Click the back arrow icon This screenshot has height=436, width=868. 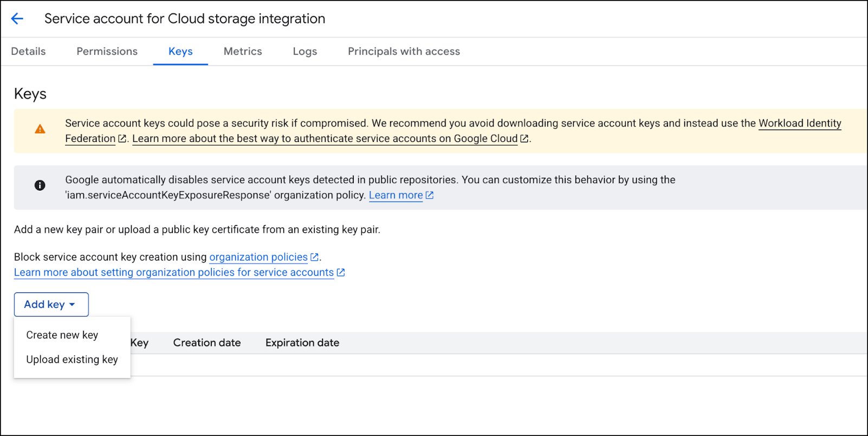17,19
